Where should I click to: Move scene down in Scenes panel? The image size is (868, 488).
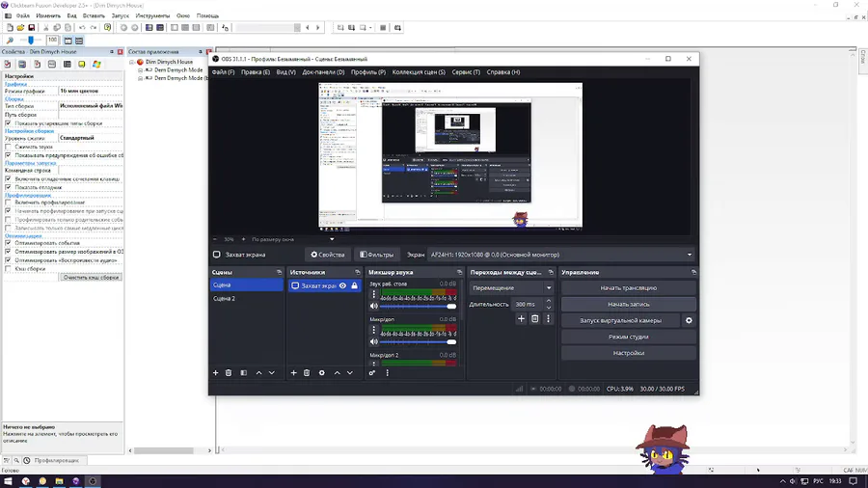pos(272,373)
